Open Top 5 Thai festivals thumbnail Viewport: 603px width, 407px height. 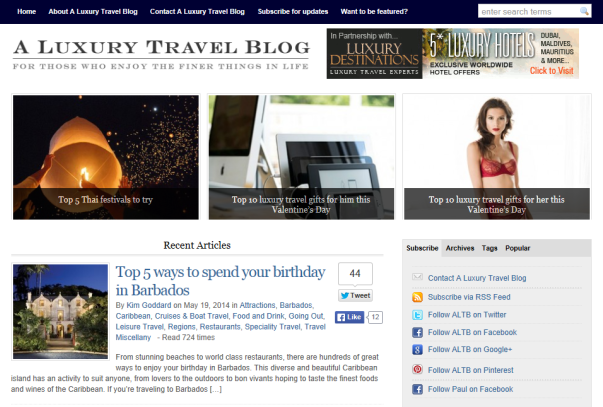(x=106, y=157)
